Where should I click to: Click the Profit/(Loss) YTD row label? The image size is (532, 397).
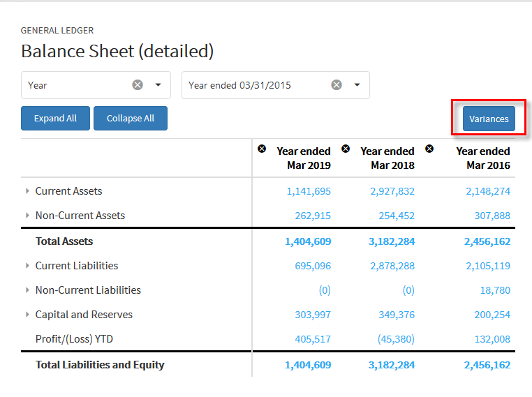click(x=74, y=339)
